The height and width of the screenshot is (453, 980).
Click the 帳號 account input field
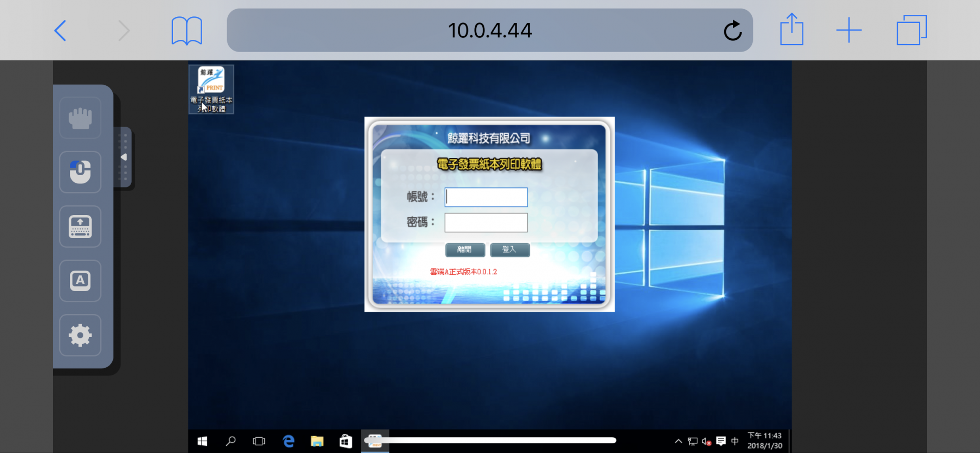pyautogui.click(x=486, y=197)
